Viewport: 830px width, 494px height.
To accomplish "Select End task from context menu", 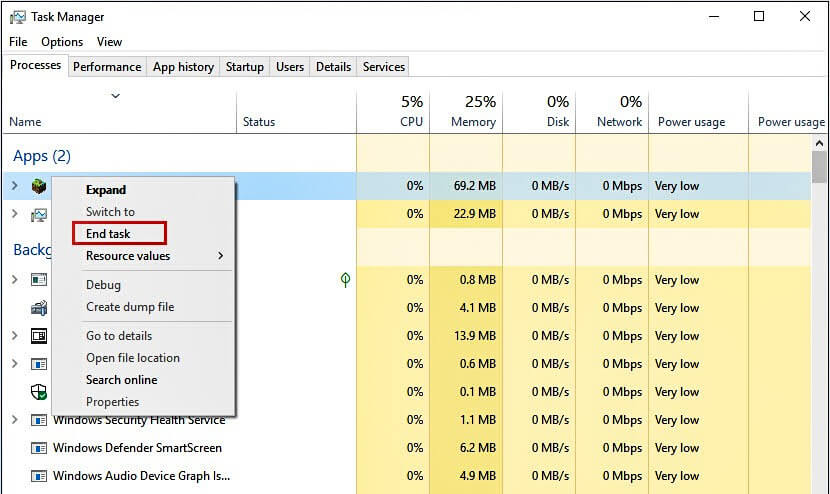I will click(x=108, y=234).
